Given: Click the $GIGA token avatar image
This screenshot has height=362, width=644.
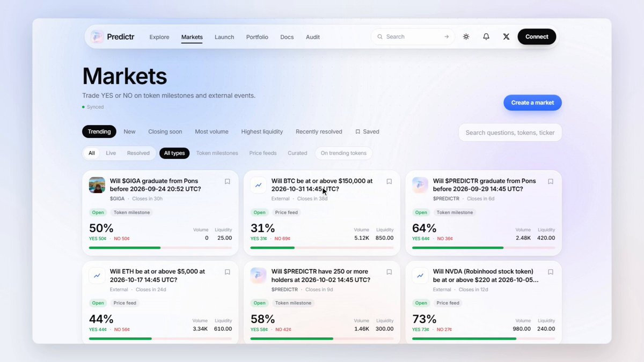Looking at the screenshot, I should (97, 185).
